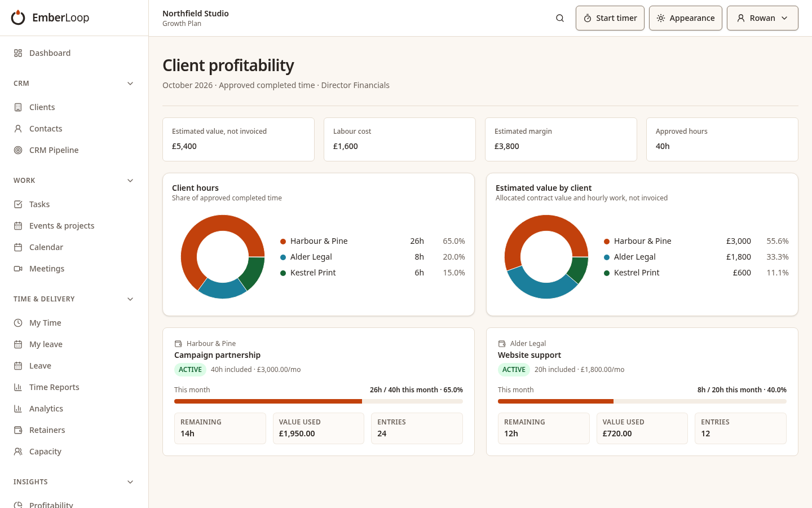This screenshot has width=812, height=508.
Task: Click the £5,400 not invoiced value
Action: 184,146
